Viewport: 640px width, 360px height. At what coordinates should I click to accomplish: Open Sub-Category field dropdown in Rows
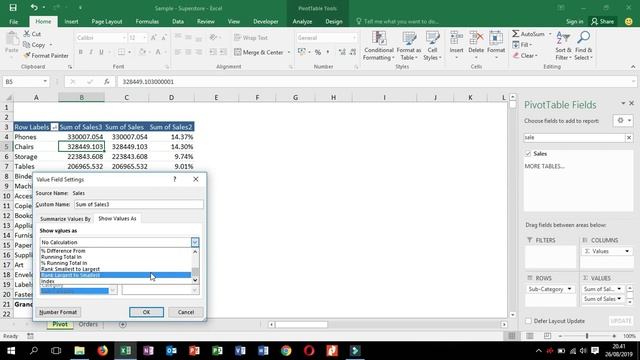569,289
